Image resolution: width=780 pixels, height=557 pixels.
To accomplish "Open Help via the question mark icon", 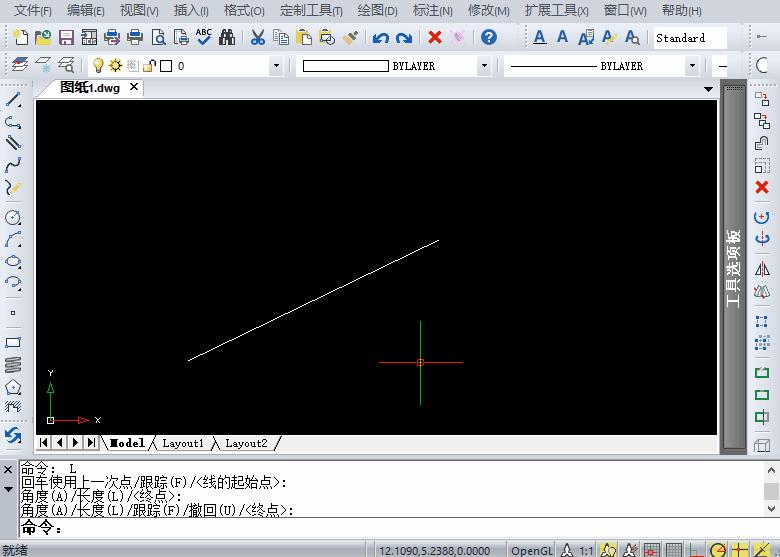I will point(488,38).
